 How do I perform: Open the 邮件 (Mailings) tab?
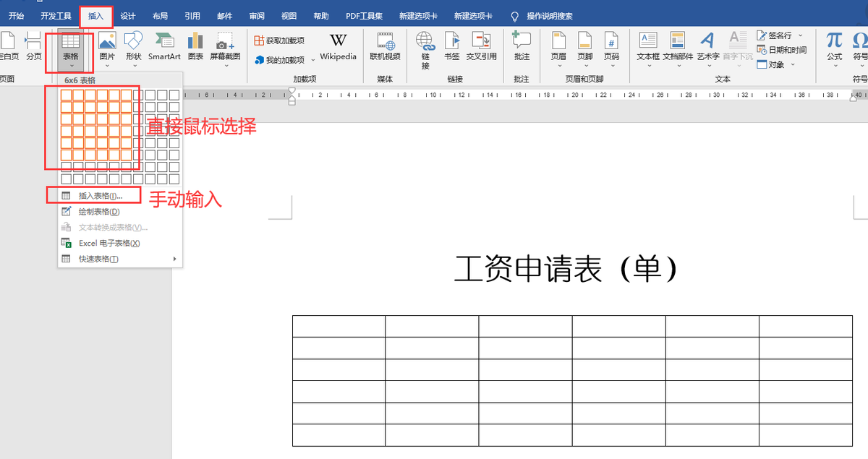tap(225, 16)
